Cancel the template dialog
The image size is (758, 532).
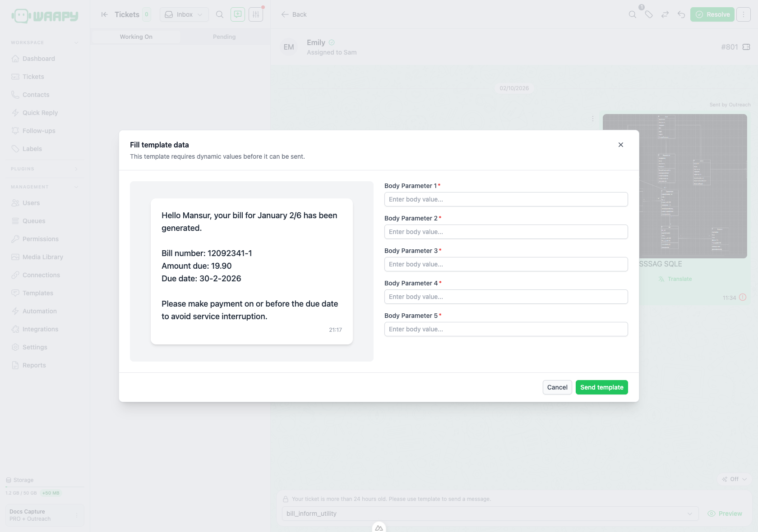pyautogui.click(x=557, y=387)
